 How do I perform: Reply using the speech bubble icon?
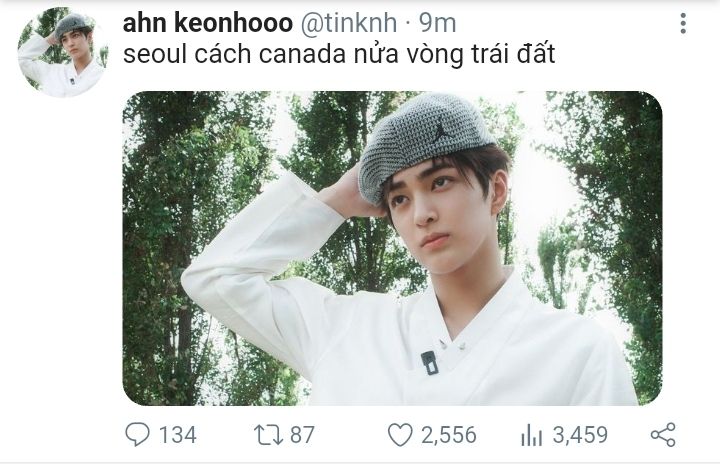tap(137, 434)
